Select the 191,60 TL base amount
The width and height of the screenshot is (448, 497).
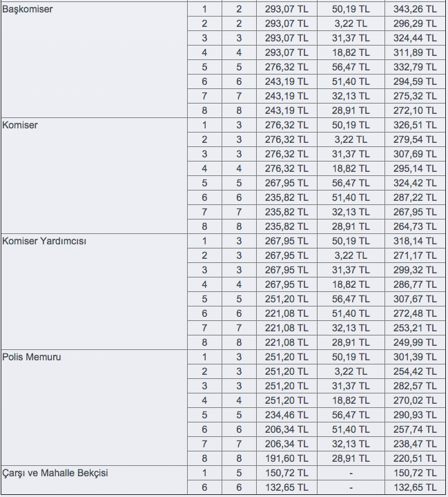coord(286,458)
